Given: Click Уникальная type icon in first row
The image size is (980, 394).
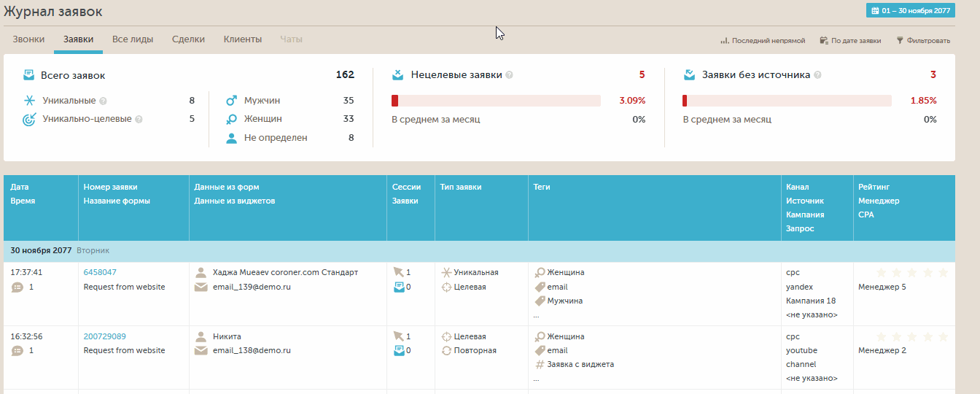Looking at the screenshot, I should tap(446, 272).
